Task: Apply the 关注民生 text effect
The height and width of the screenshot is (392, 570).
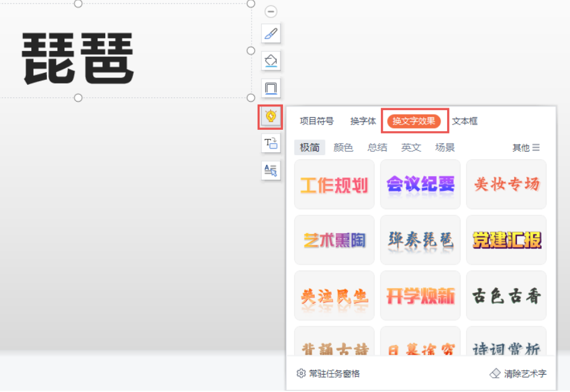Action: pyautogui.click(x=334, y=295)
